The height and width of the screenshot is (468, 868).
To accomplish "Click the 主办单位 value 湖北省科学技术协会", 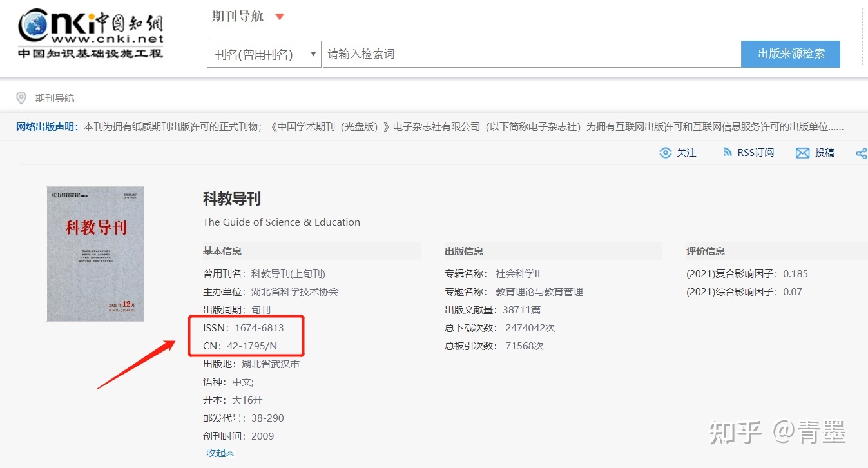I will (x=294, y=292).
